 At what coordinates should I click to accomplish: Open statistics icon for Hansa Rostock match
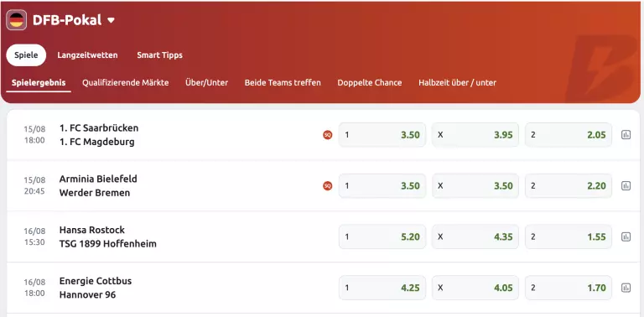(x=626, y=236)
